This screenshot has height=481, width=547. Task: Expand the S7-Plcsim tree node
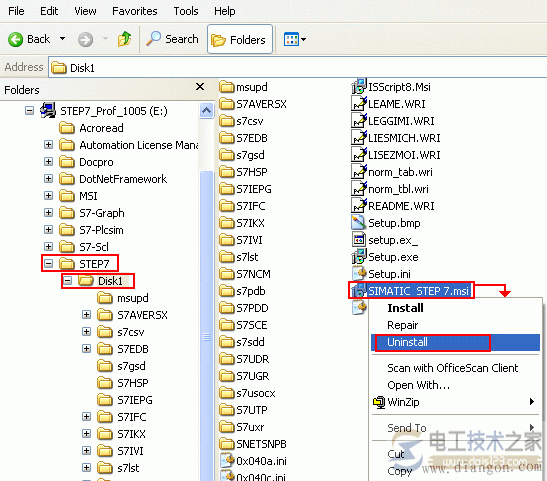pos(48,230)
